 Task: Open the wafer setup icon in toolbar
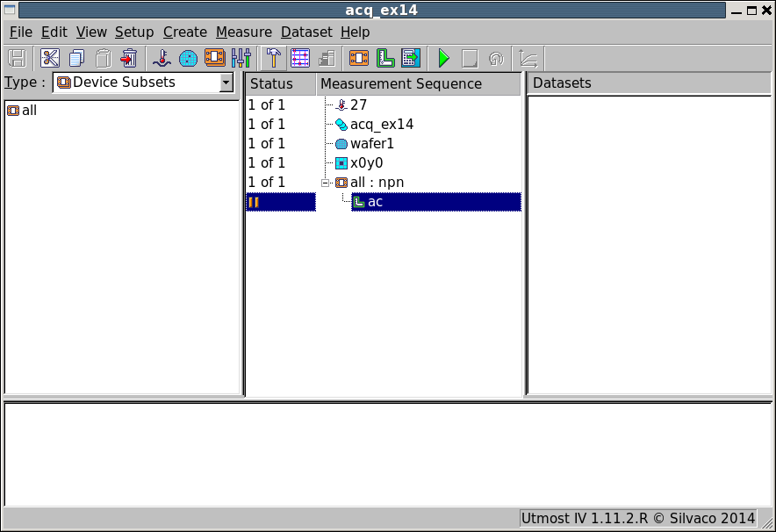point(188,59)
